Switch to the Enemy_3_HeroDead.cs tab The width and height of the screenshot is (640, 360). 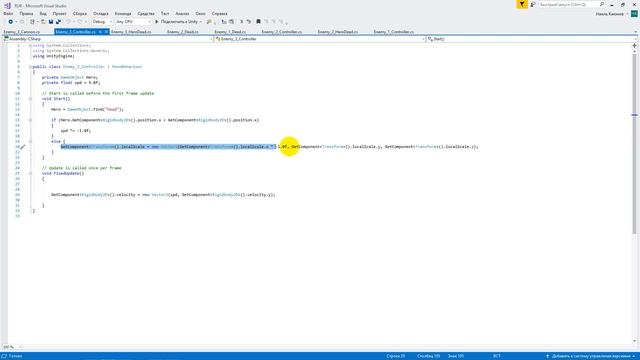pos(131,31)
